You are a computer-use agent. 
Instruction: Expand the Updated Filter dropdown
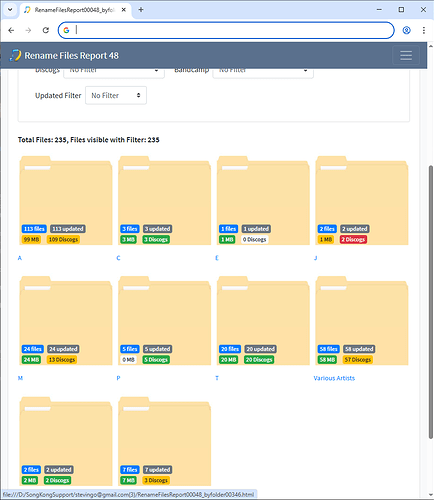[116, 95]
